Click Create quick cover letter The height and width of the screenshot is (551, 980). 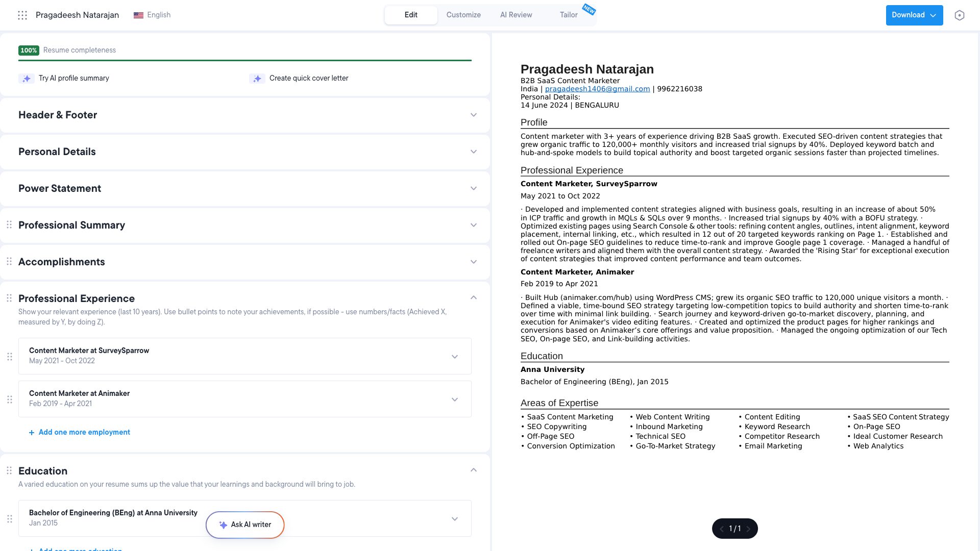(309, 79)
